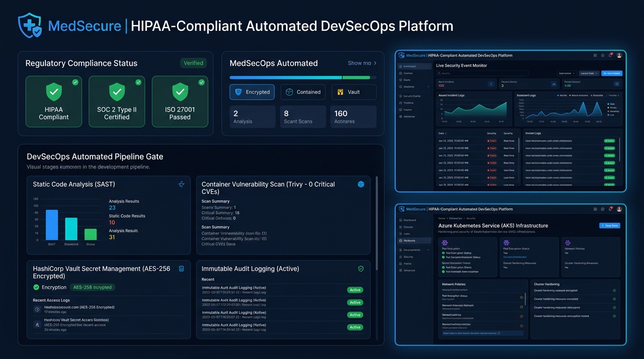
Task: Click blue button in Live Security Event Monitor toolbar
Action: pyautogui.click(x=612, y=73)
